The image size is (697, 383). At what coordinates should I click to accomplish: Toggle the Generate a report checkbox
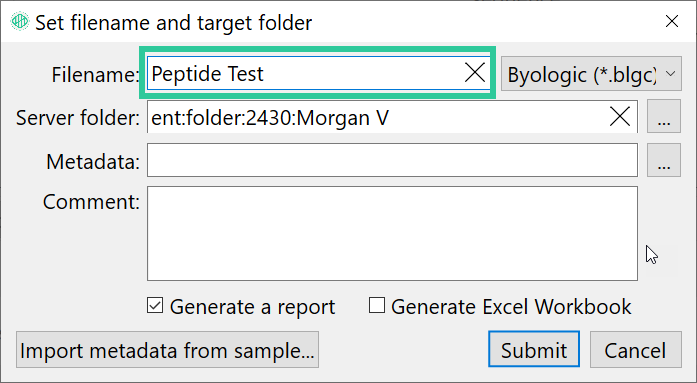tap(155, 306)
